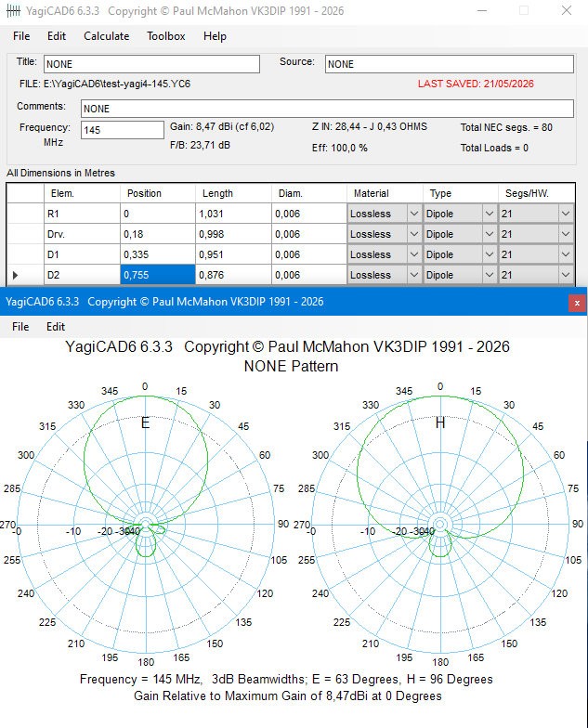This screenshot has width=588, height=728.
Task: Click the Diam. column header
Action: (x=308, y=193)
